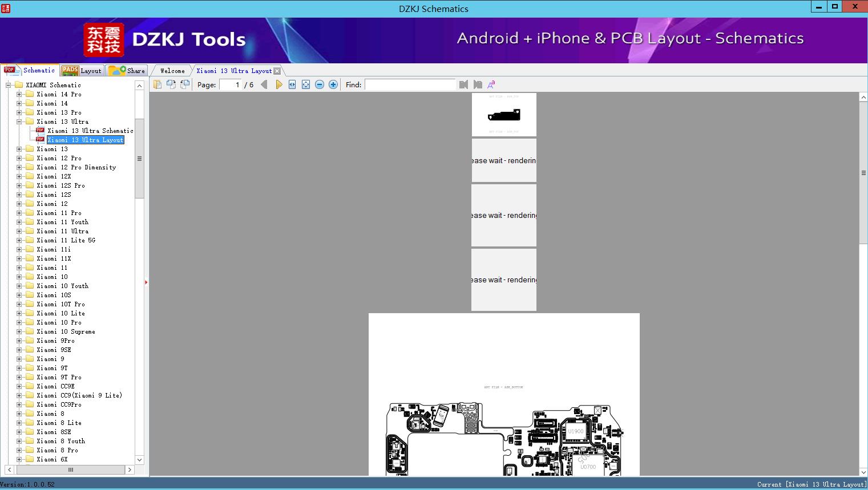
Task: Click the page number field
Action: click(230, 84)
